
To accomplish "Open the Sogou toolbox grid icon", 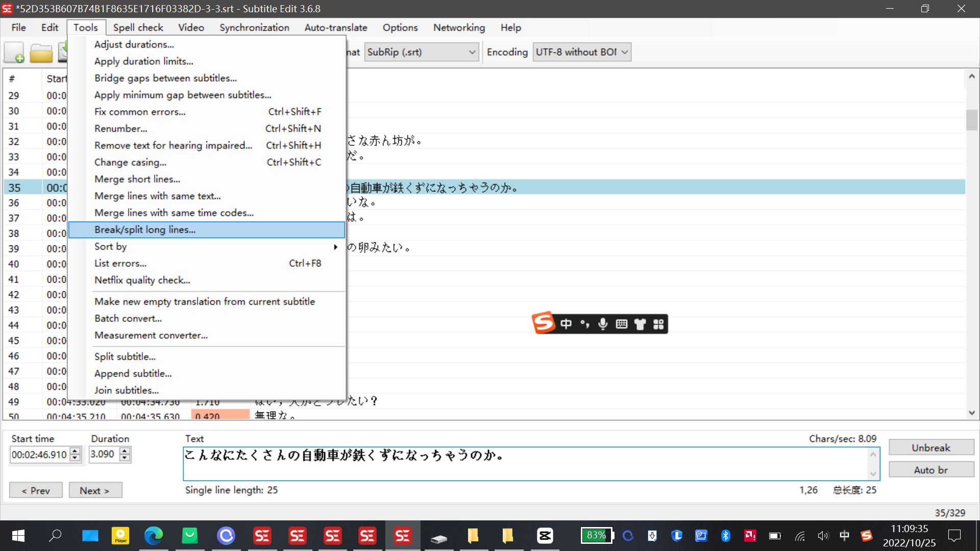I will [x=658, y=323].
